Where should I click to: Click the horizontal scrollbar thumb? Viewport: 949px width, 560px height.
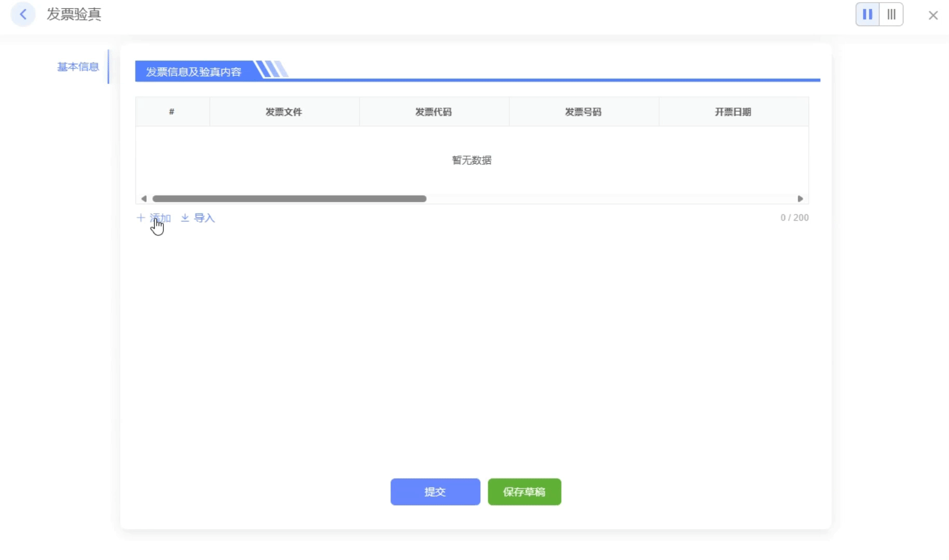tap(289, 199)
